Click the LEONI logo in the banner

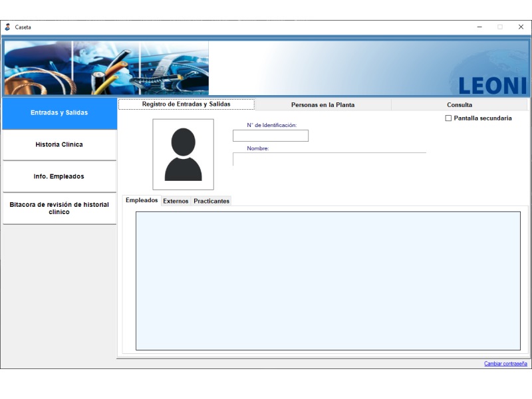[492, 84]
